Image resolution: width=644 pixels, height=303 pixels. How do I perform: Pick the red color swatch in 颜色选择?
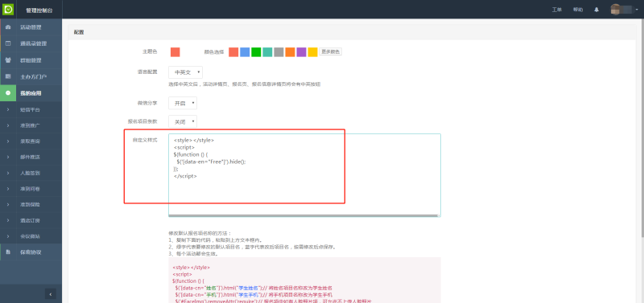coord(233,52)
